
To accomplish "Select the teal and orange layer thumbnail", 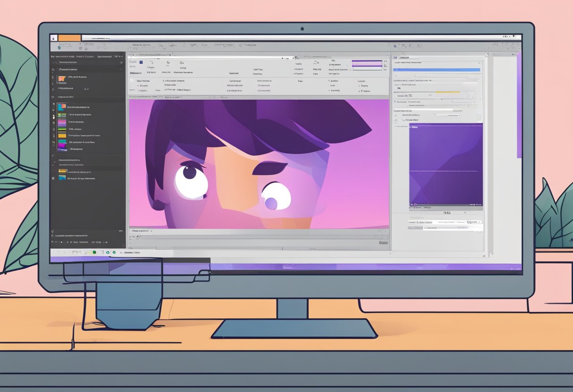I will coord(62,107).
